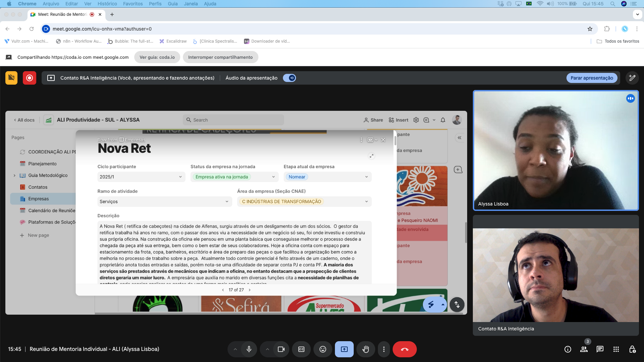Open the annotation pen at top right
Viewport: 644px width, 362px height.
(x=632, y=78)
